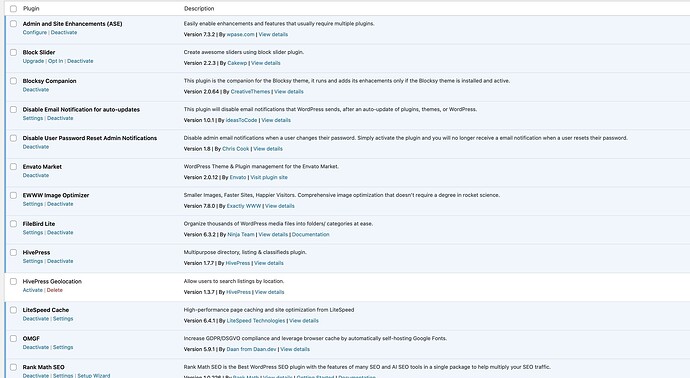Activate the HivePress Geolocation plugin

click(x=33, y=290)
